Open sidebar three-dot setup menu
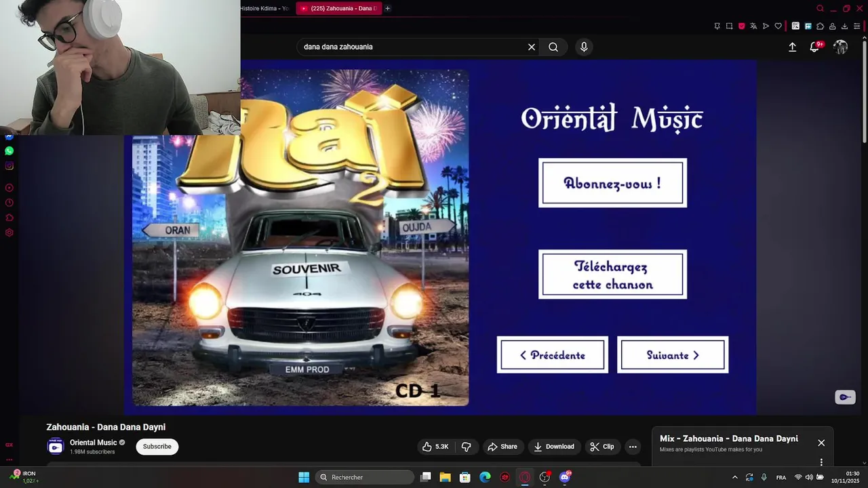Image resolution: width=868 pixels, height=488 pixels. point(9,459)
